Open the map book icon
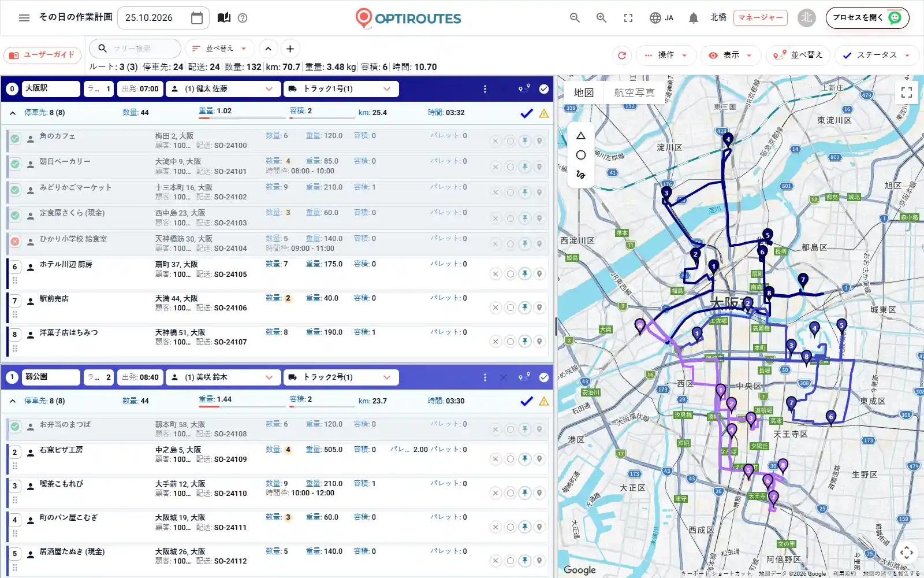Screen dimensions: 924x578 (x=224, y=17)
